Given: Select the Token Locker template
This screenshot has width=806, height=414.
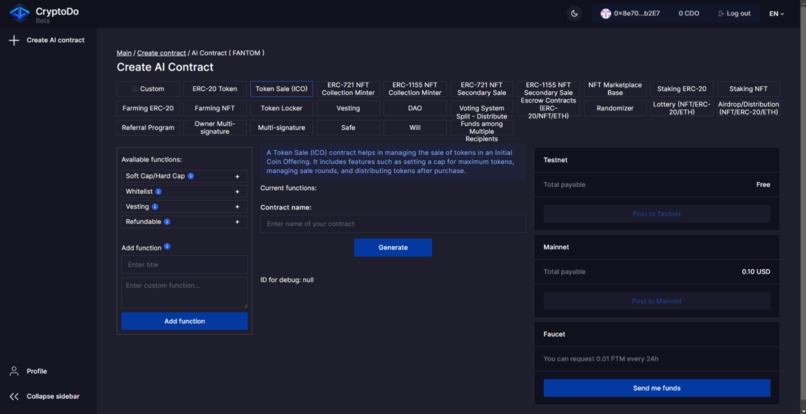Looking at the screenshot, I should tap(282, 109).
